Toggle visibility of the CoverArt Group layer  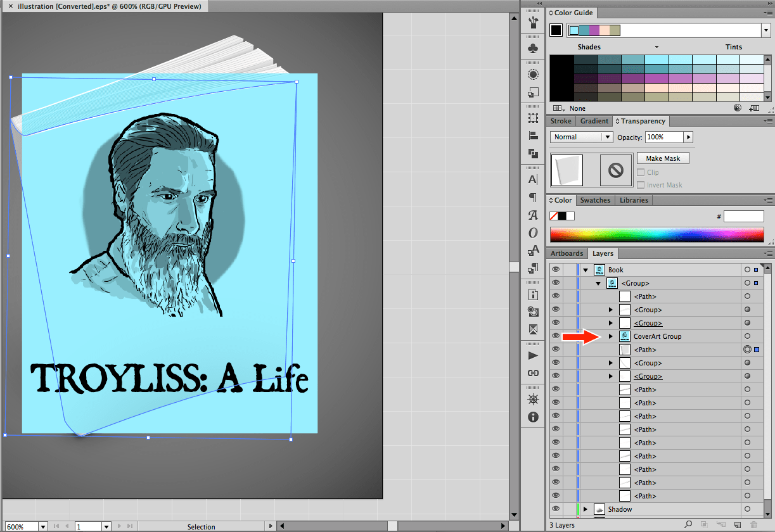[556, 336]
